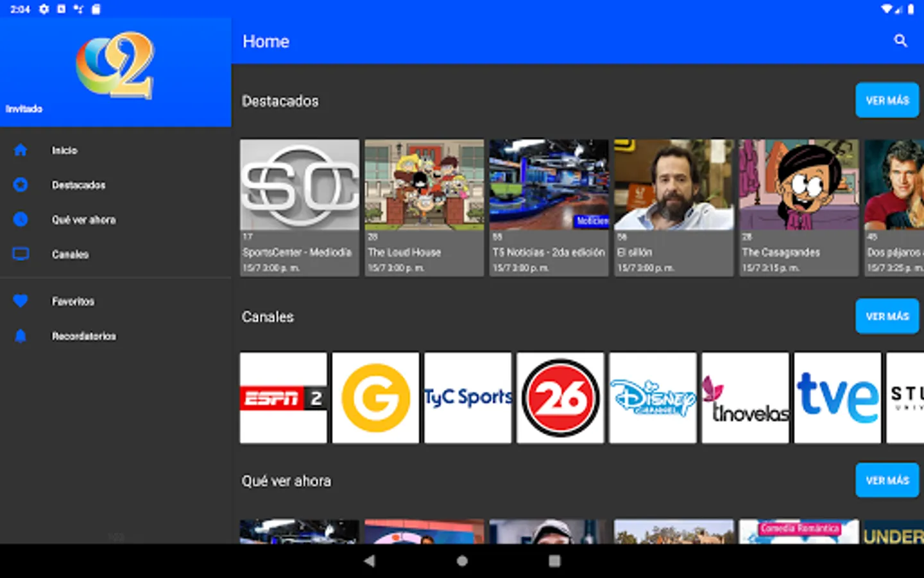Open the SportsCenter - Mediodía program card

(300, 208)
